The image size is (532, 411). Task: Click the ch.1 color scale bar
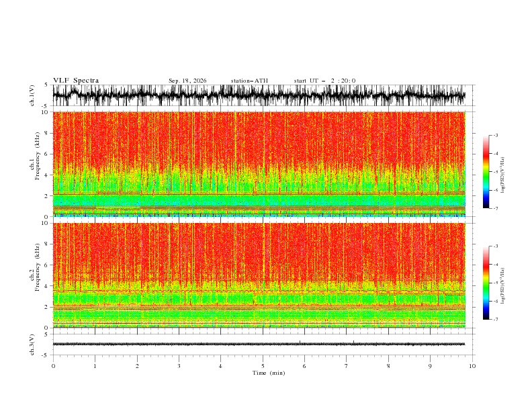coord(486,172)
